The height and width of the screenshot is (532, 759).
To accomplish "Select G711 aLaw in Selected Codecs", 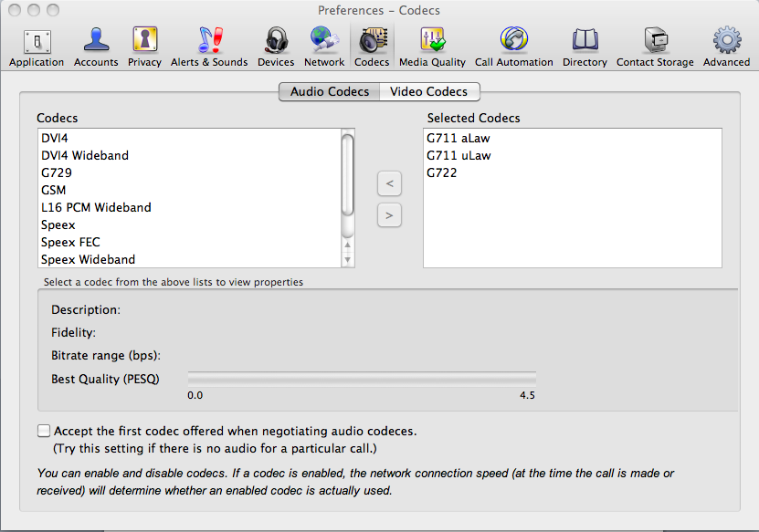I will coord(572,139).
